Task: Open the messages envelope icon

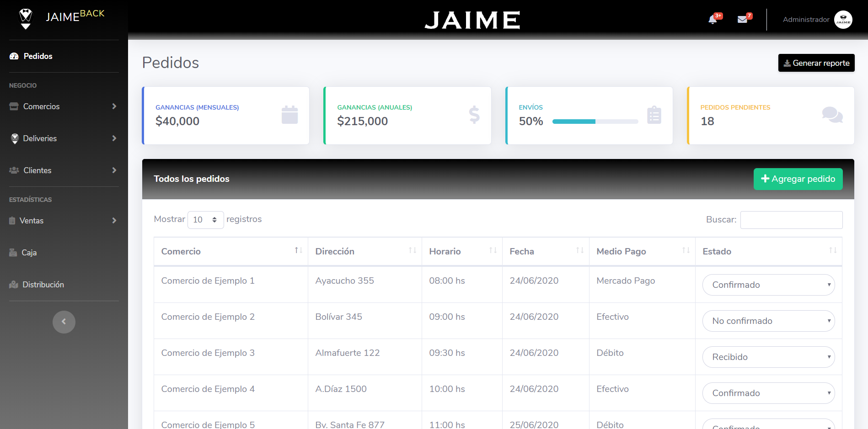Action: coord(742,20)
